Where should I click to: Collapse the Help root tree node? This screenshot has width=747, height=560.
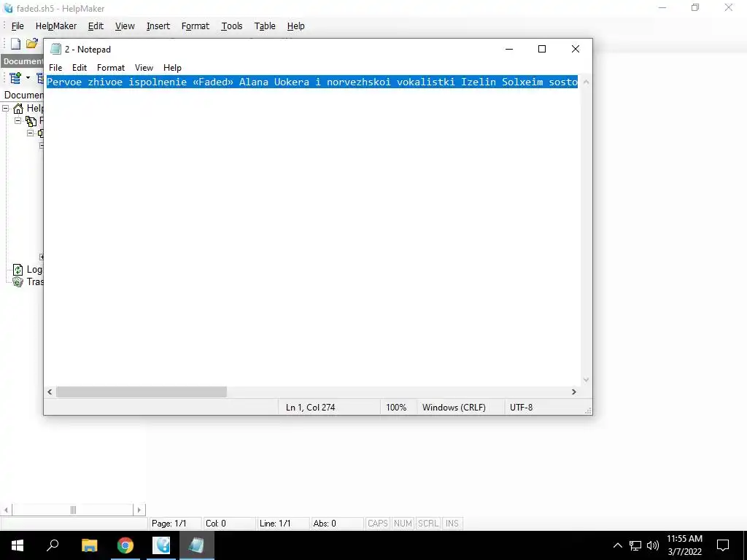click(6, 108)
